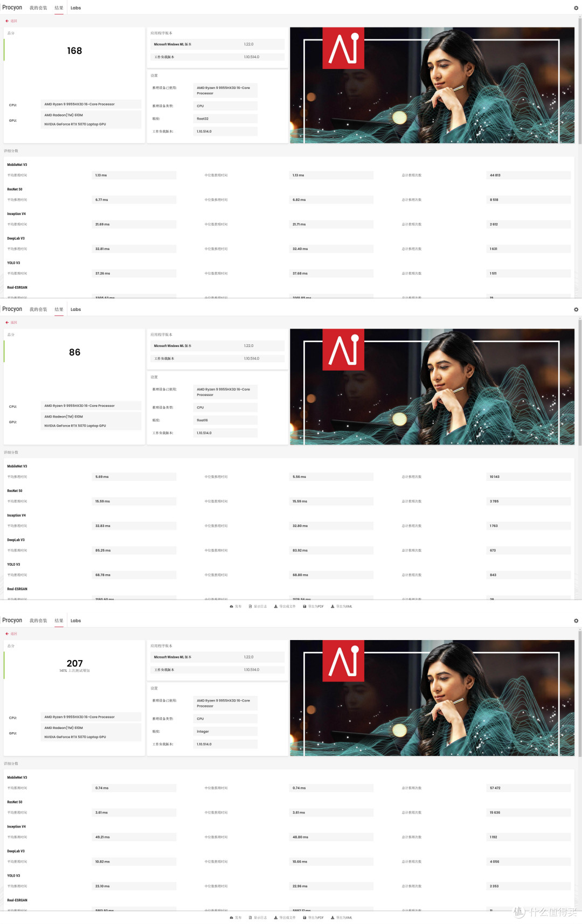This screenshot has height=924, width=582.
Task: Click NVIDIA GeForce RTX 5070 entry in the 86-score window
Action: click(x=75, y=426)
